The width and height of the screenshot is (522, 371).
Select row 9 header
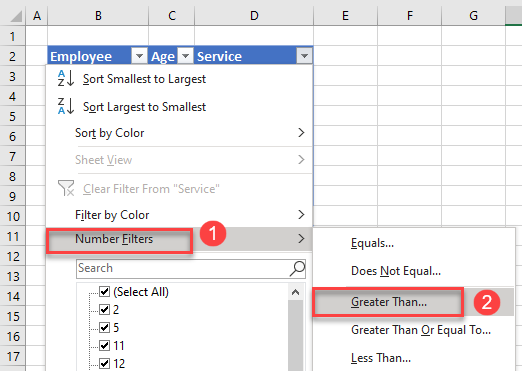pyautogui.click(x=12, y=196)
